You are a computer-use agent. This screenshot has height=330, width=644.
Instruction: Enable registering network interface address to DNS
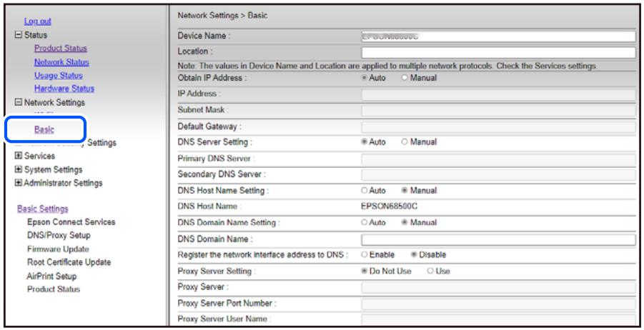click(364, 255)
